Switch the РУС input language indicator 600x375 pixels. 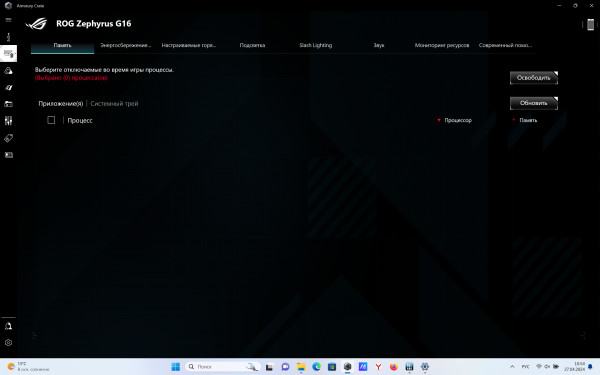pos(525,367)
